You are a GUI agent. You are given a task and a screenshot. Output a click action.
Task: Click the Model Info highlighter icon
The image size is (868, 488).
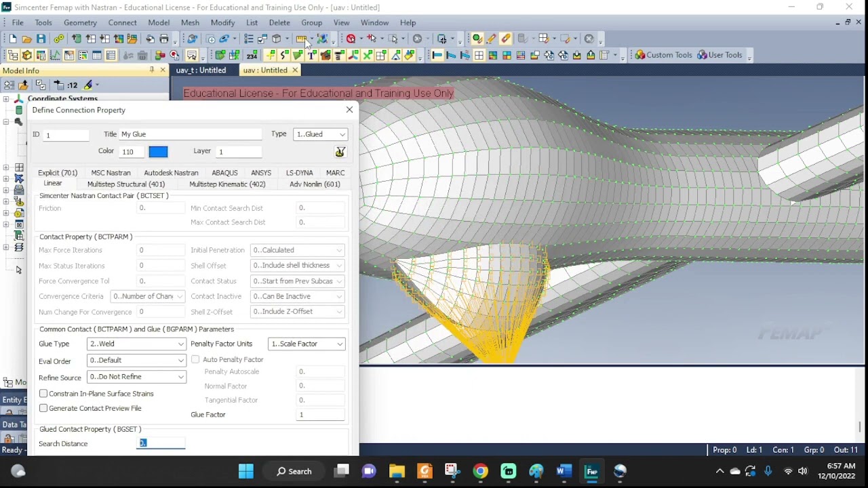point(88,85)
